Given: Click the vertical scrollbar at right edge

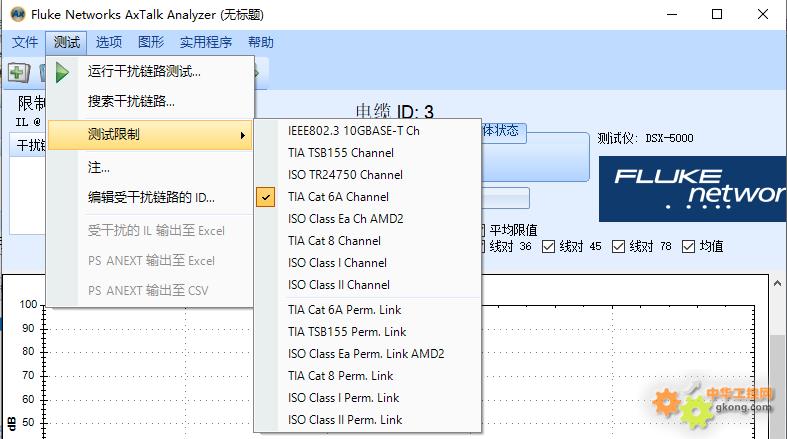Looking at the screenshot, I should (777, 380).
